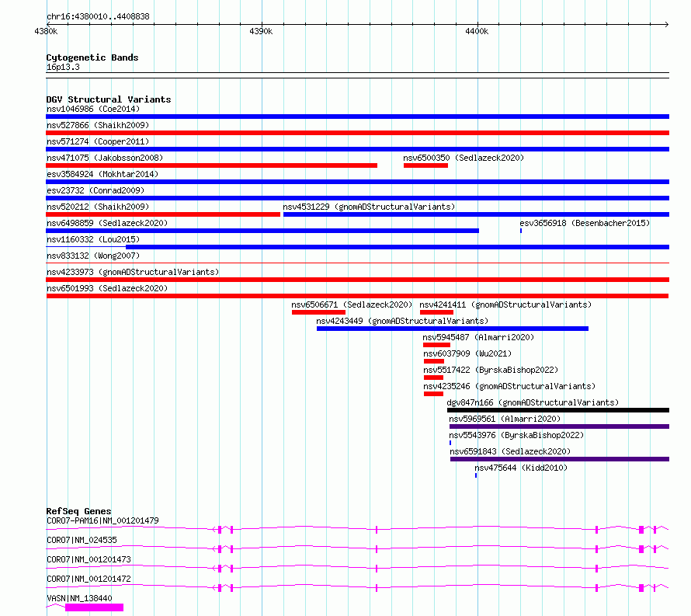691x616 pixels.
Task: Open the nsv5969561 (Almarri2020) purple variant bar
Action: coord(559,426)
